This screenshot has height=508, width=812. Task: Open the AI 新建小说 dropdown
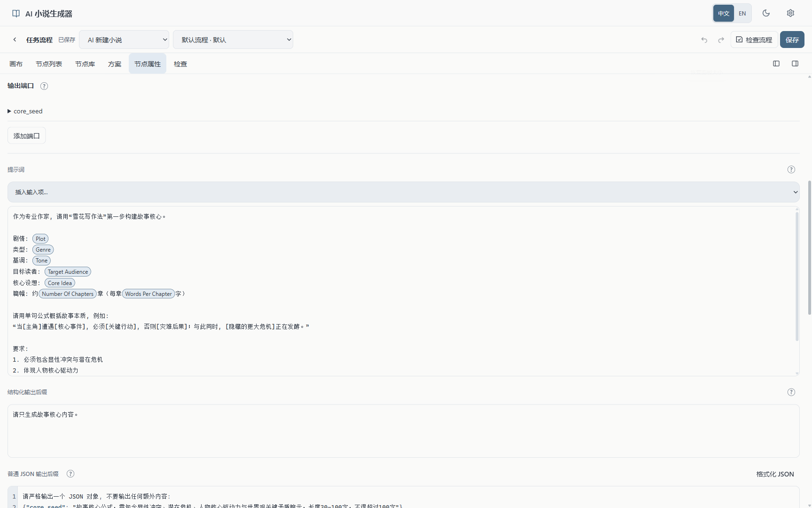[x=124, y=40]
